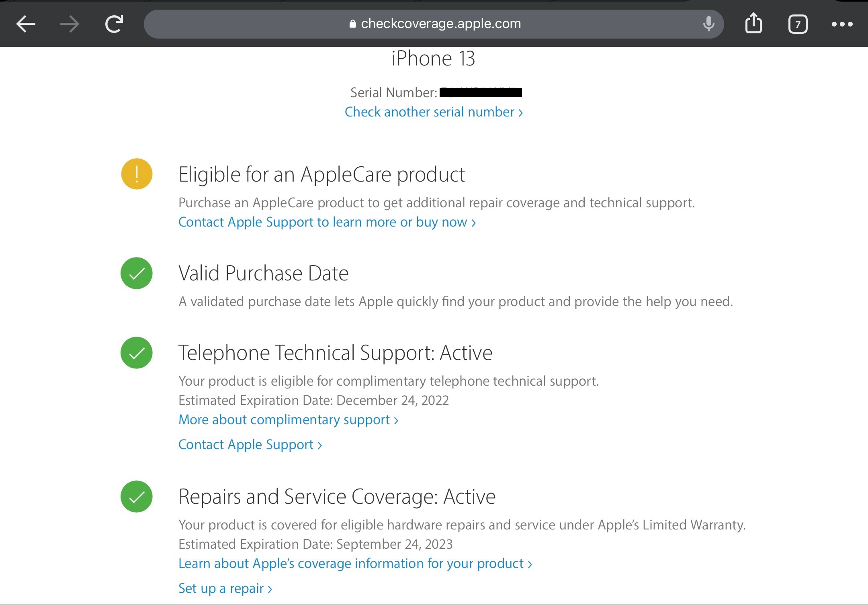Click the green checkmark beside Repairs and Service Coverage
868x605 pixels.
[136, 497]
